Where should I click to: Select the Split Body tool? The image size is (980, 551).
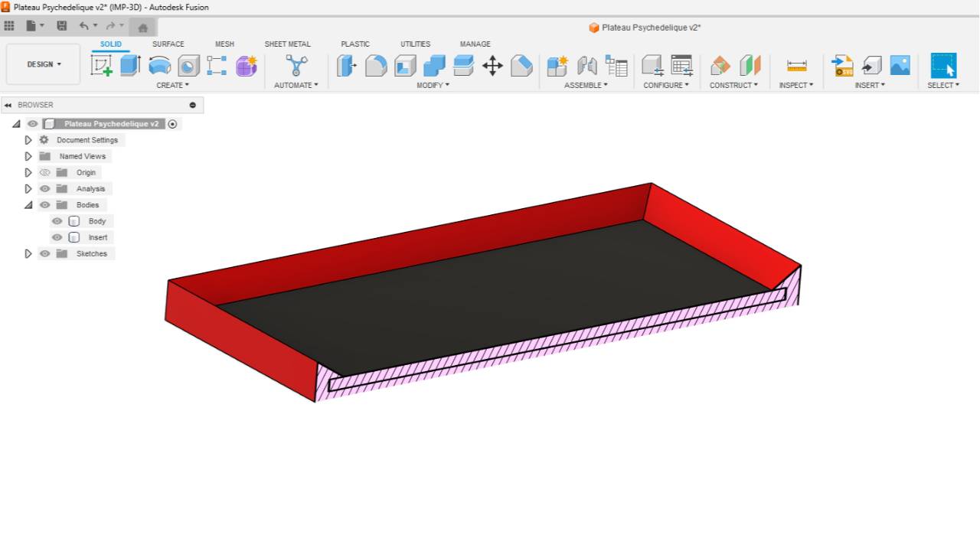pos(463,66)
